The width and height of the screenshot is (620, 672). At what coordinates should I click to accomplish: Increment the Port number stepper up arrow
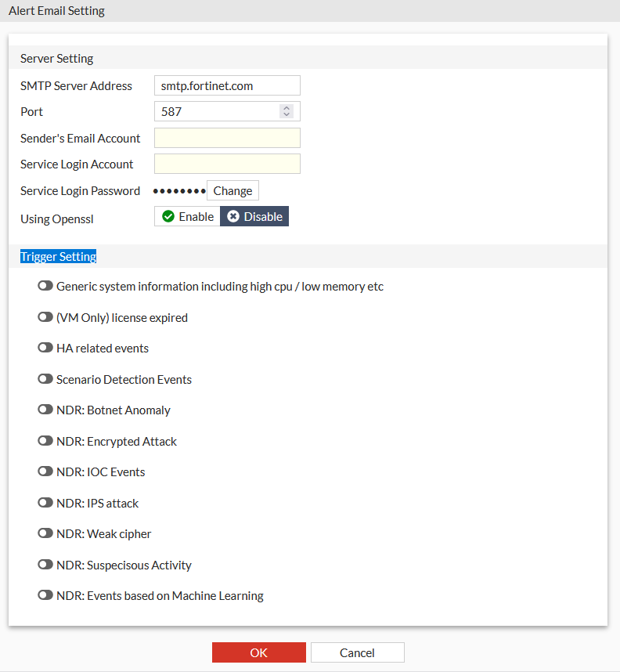287,108
